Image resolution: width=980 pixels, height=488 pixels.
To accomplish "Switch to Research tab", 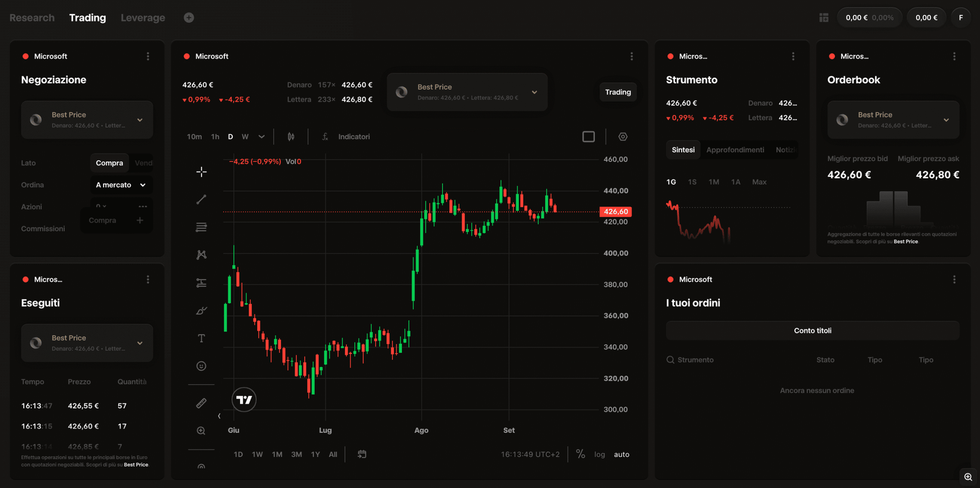I will pos(32,18).
